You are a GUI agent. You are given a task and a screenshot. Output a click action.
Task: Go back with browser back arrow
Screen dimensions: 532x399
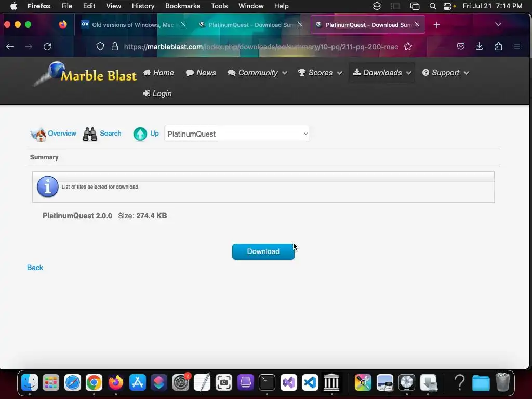(x=10, y=46)
